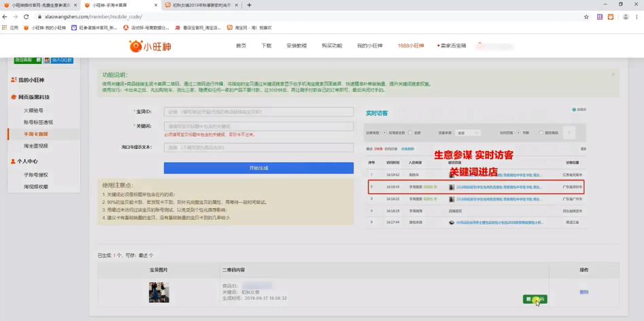This screenshot has height=321, width=644.
Task: Open 火眼验号 in the sidebar
Action: coord(33,110)
